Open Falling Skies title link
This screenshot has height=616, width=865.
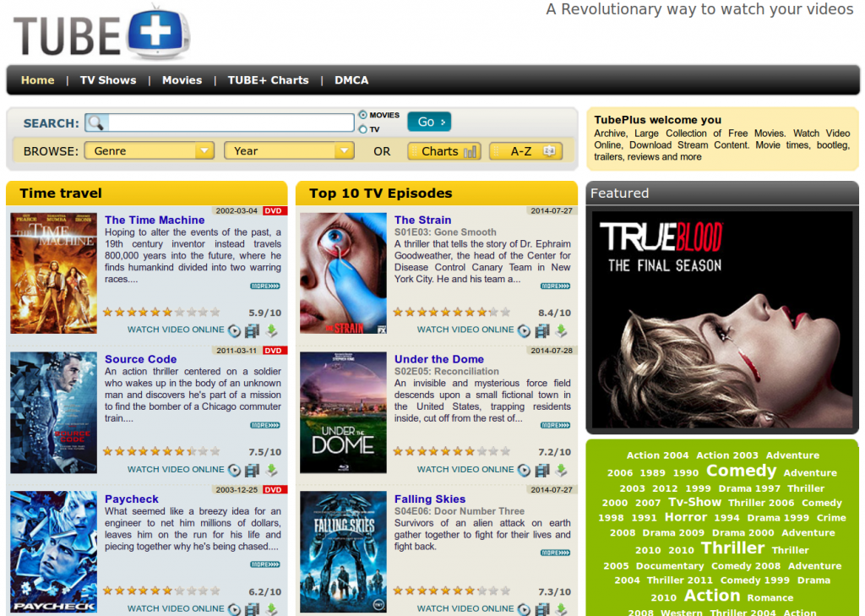pyautogui.click(x=430, y=499)
